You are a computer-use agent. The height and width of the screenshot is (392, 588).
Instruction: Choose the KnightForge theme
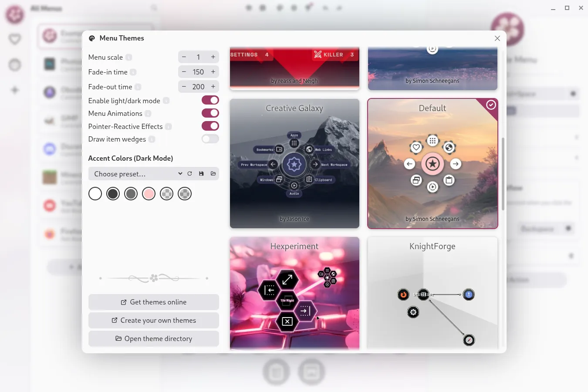point(433,293)
